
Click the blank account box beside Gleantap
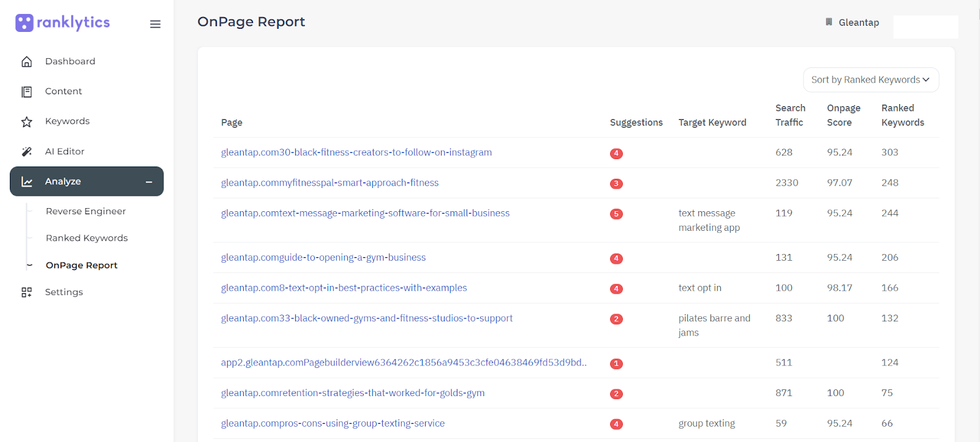point(925,27)
